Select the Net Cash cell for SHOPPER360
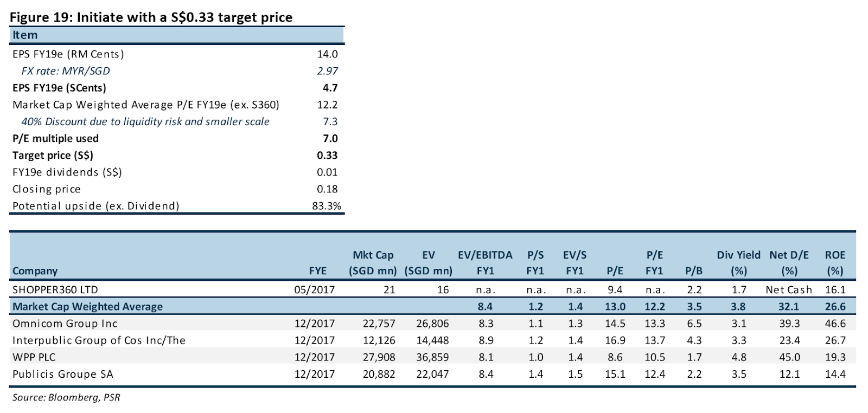 (789, 290)
